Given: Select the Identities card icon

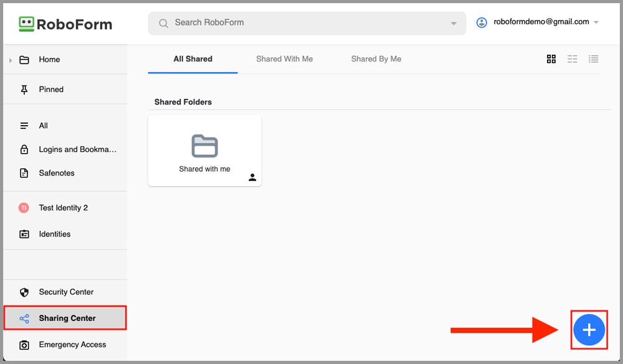Looking at the screenshot, I should (x=24, y=234).
